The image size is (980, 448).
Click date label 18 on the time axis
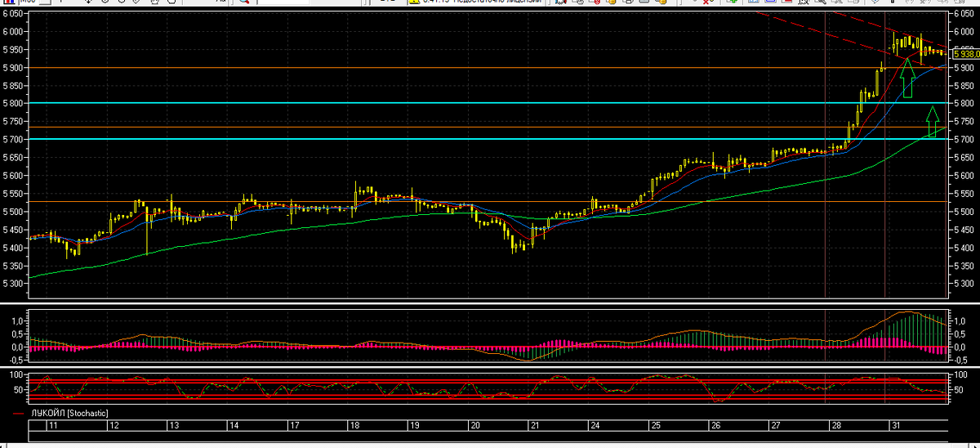click(x=354, y=426)
